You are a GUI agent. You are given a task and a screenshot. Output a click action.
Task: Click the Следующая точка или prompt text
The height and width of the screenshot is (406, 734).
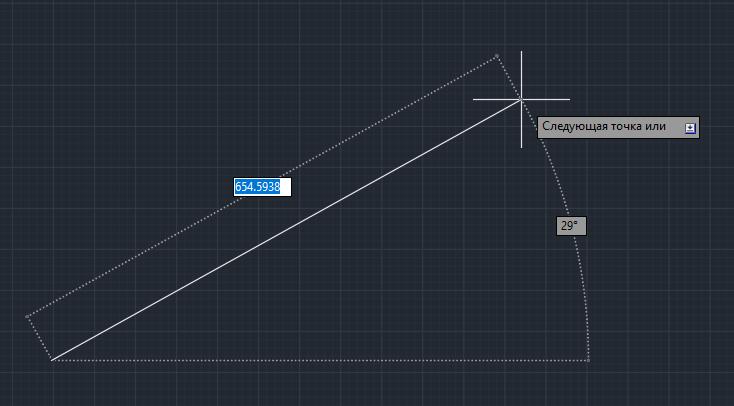pyautogui.click(x=604, y=126)
